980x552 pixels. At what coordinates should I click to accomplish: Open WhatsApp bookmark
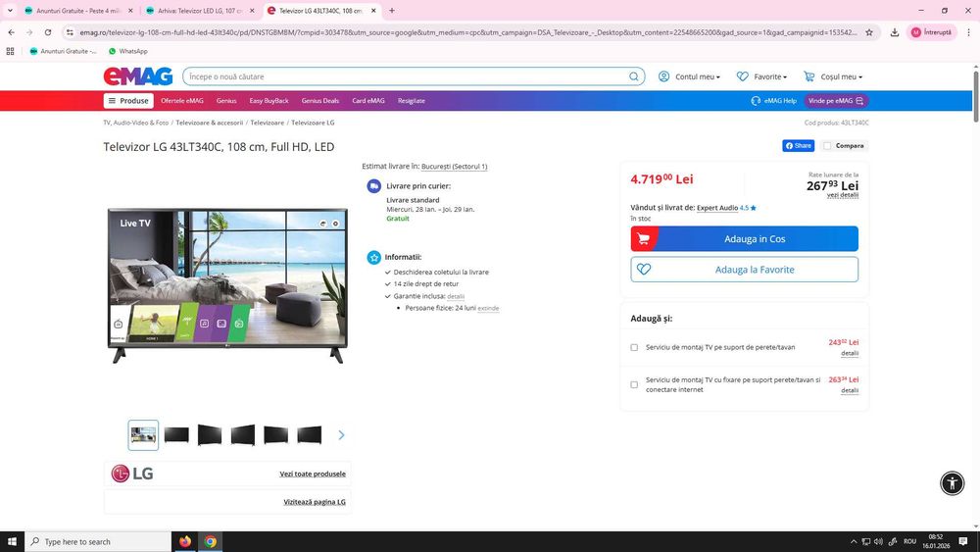coord(128,51)
